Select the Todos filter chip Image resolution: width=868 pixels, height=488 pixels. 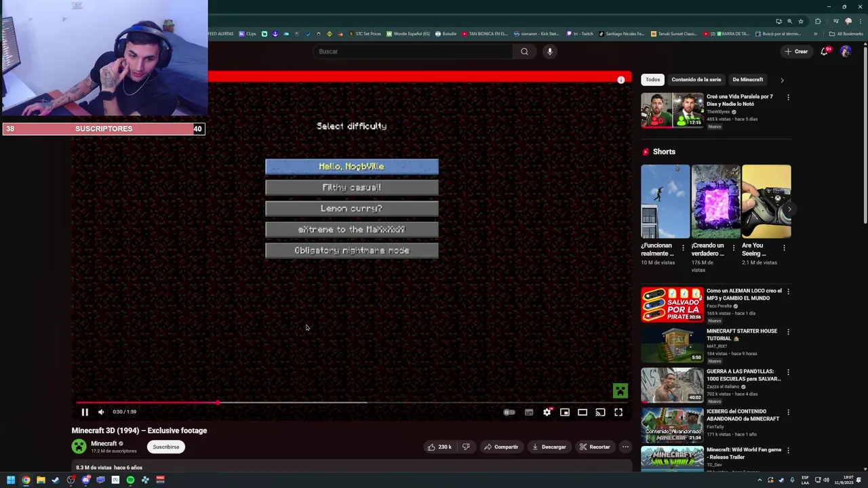coord(652,80)
